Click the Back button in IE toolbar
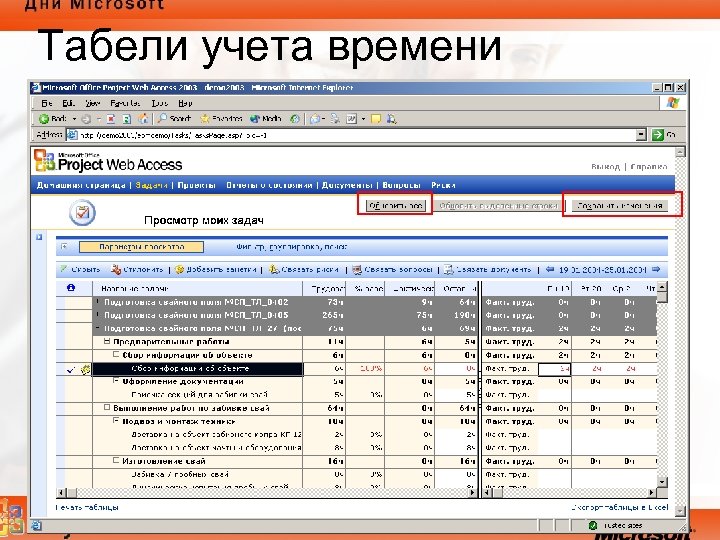This screenshot has width=720, height=540. (x=53, y=119)
